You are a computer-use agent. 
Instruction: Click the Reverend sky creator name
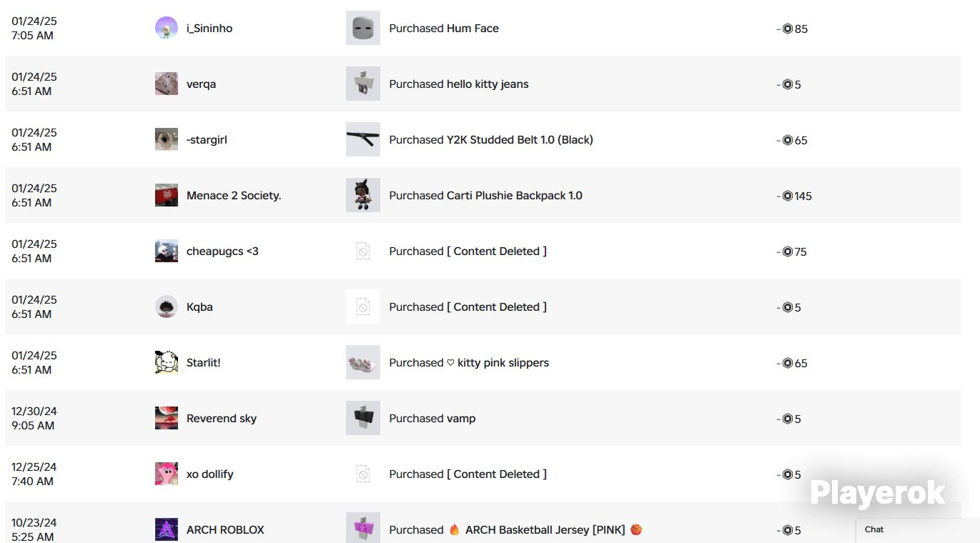tap(222, 419)
